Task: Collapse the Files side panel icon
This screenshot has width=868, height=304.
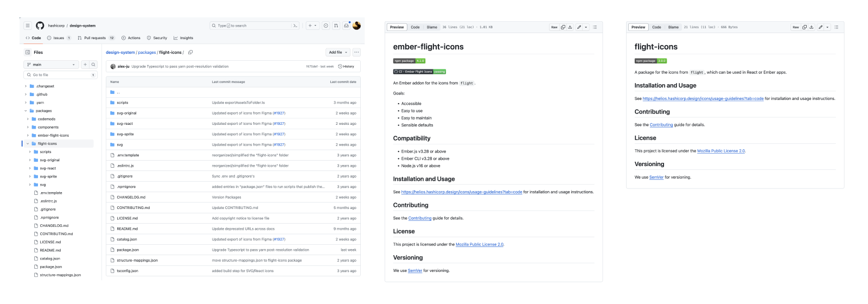Action: coord(28,52)
